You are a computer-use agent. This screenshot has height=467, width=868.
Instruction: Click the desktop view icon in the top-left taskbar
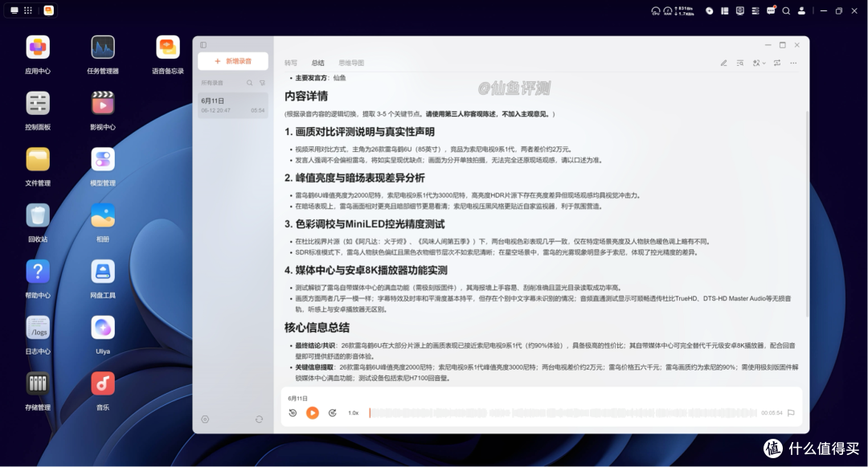[x=14, y=10]
